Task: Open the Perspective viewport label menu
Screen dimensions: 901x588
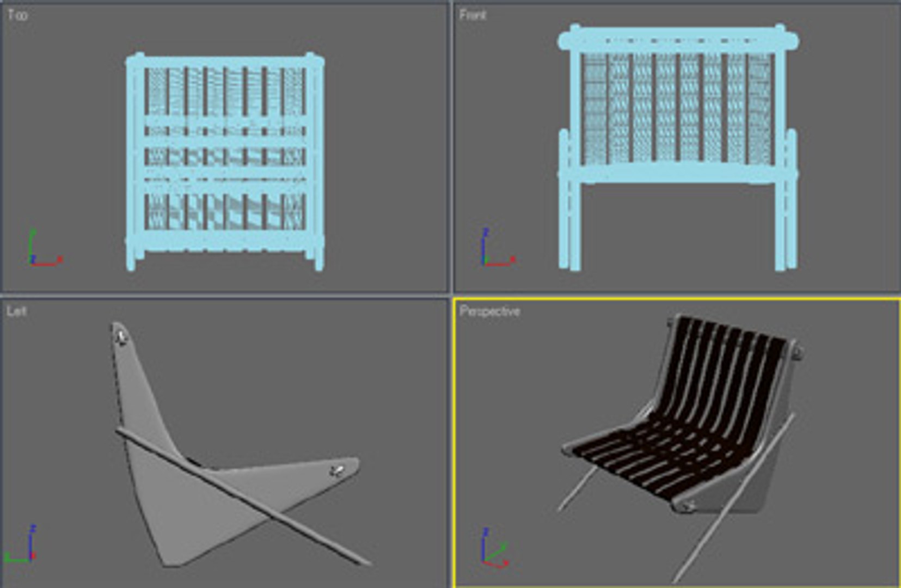Action: point(489,311)
